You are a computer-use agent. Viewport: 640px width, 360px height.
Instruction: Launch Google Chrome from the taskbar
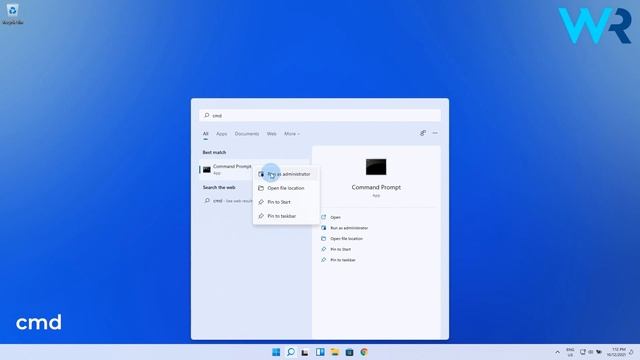[364, 352]
